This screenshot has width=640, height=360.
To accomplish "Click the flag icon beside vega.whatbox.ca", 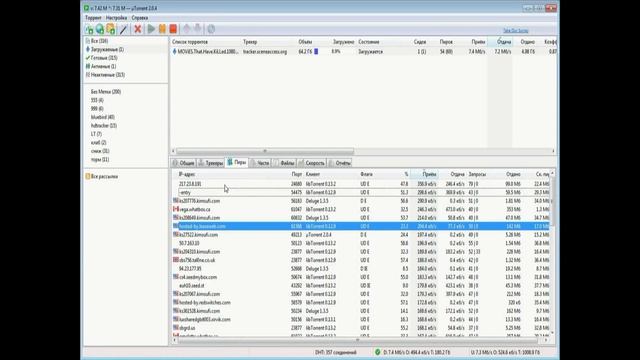I will [176, 209].
